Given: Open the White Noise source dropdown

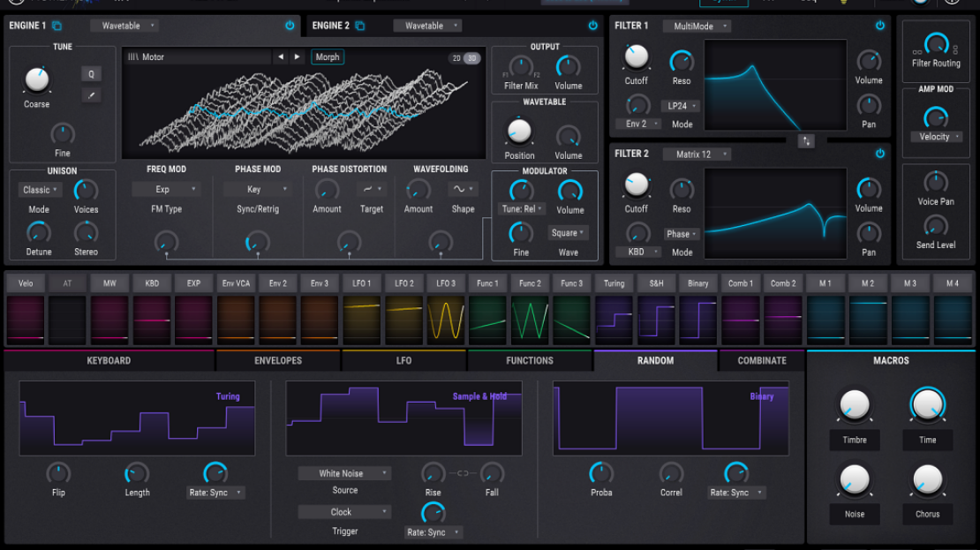Looking at the screenshot, I should click(x=345, y=473).
